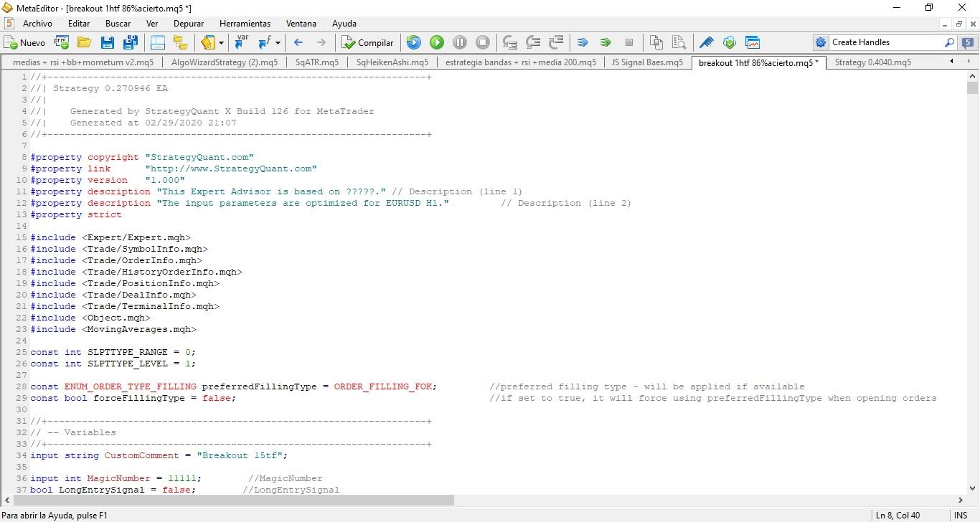Start debugging with green play
980x522 pixels.
[x=437, y=42]
